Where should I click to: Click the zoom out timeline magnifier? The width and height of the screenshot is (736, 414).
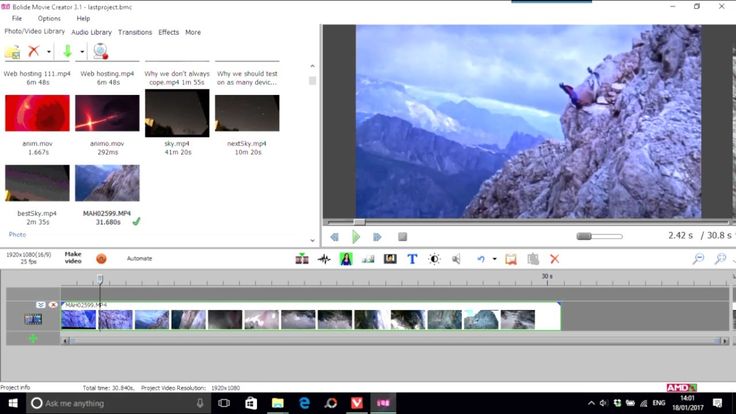point(698,259)
